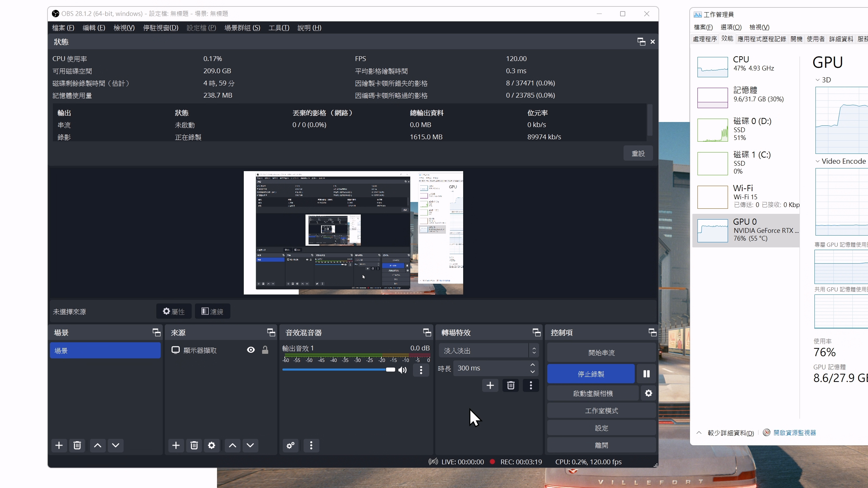Move scene down arrow in Scenes panel
The width and height of the screenshot is (868, 488).
116,445
